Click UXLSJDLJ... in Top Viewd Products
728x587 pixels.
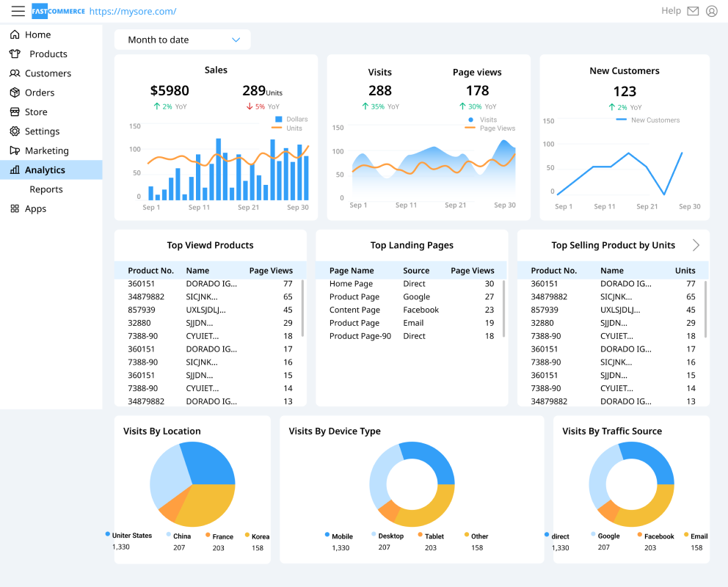click(x=205, y=310)
